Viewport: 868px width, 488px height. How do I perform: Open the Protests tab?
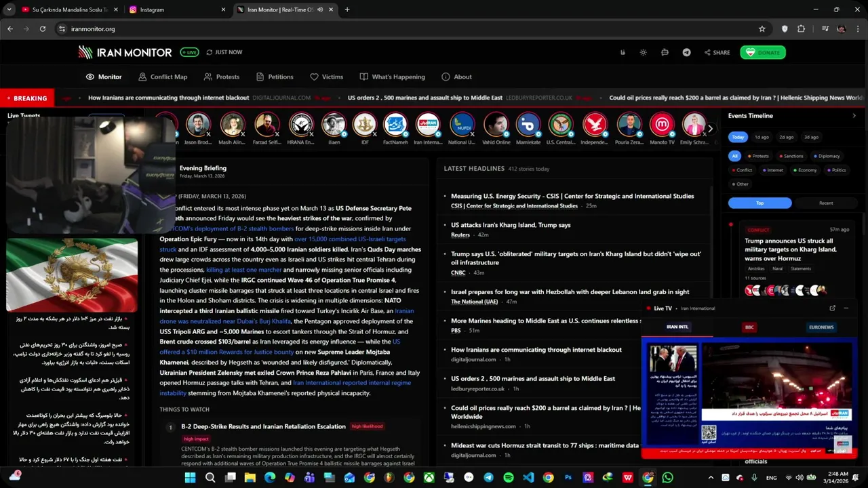coord(222,77)
